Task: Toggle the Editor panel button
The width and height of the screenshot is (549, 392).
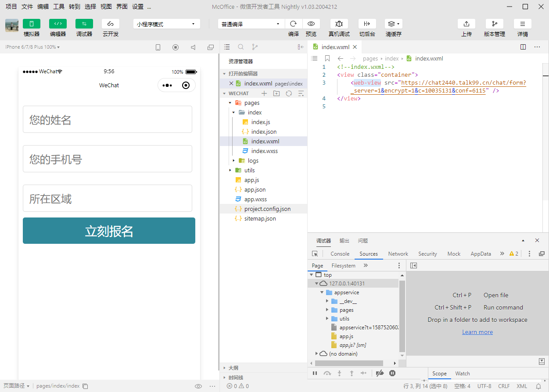Action: tap(58, 24)
